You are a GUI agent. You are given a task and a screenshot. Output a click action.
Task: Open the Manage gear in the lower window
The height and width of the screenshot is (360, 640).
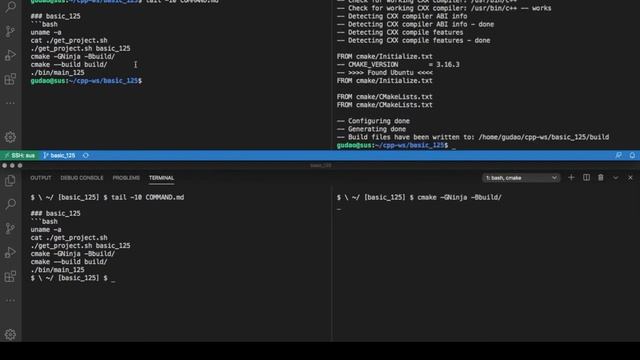coord(10,335)
